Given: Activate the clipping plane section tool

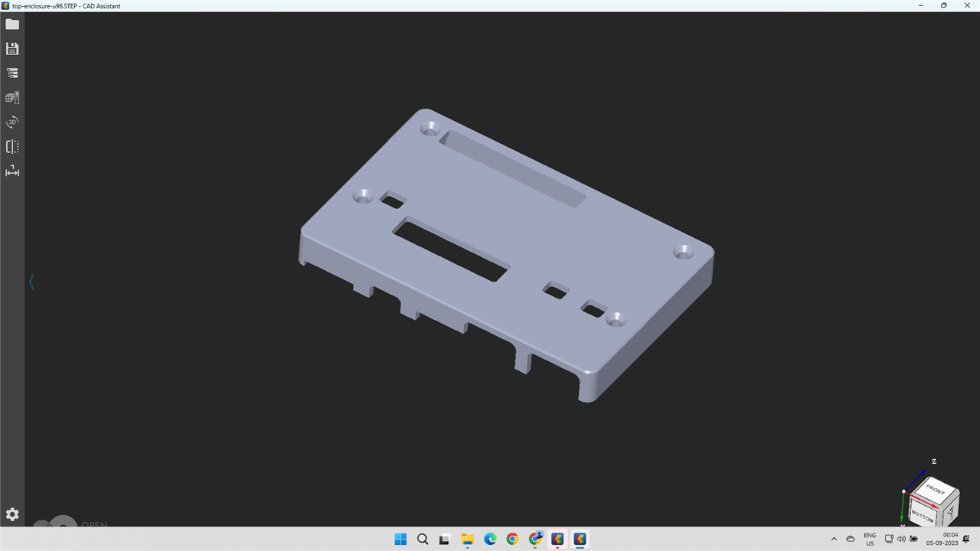Looking at the screenshot, I should click(x=12, y=146).
